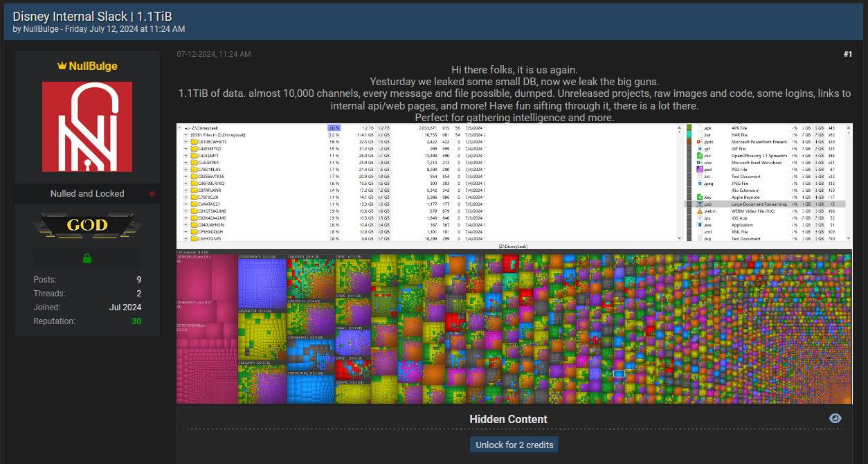Collapse the Z:\DisneyLeak root tree node
Viewport: 868px width, 464px height.
pos(179,127)
